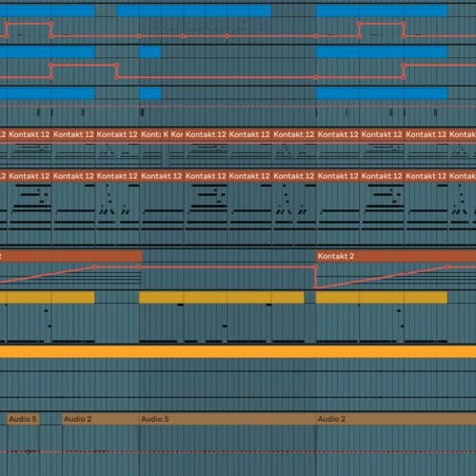Select the truncated Kontakt clip labeled Kont

tap(150, 134)
